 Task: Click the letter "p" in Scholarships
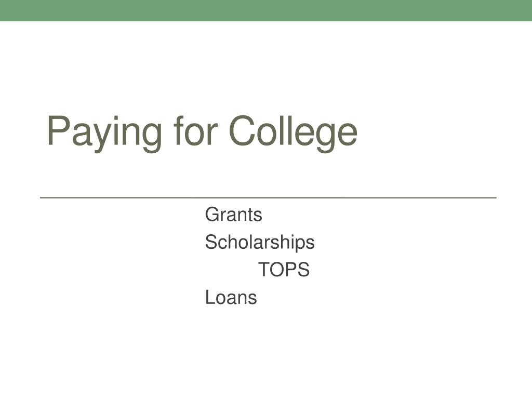pyautogui.click(x=300, y=245)
